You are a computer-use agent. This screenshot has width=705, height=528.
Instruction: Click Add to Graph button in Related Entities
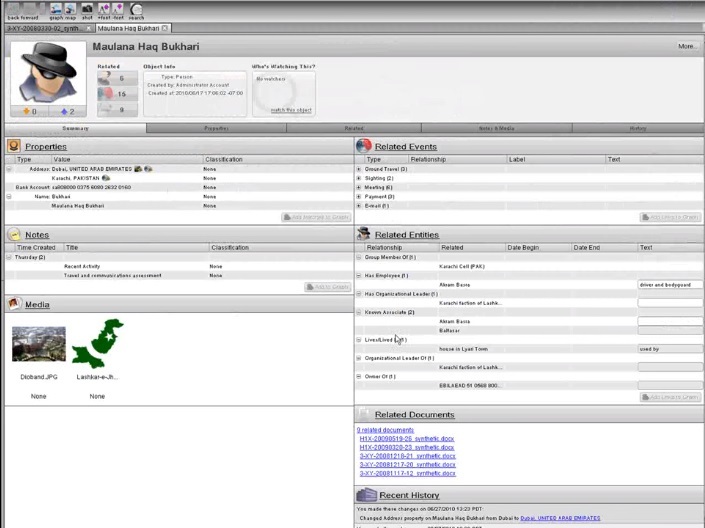pos(670,397)
